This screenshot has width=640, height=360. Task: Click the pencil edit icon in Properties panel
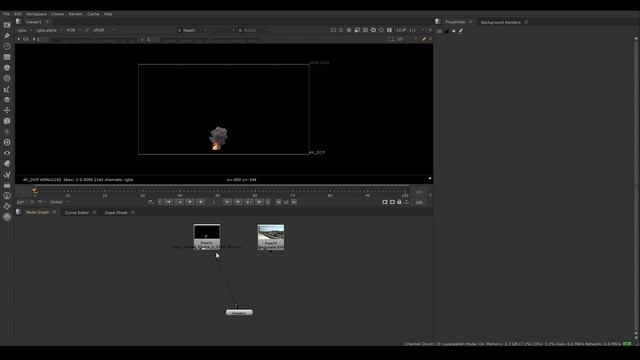tap(461, 31)
